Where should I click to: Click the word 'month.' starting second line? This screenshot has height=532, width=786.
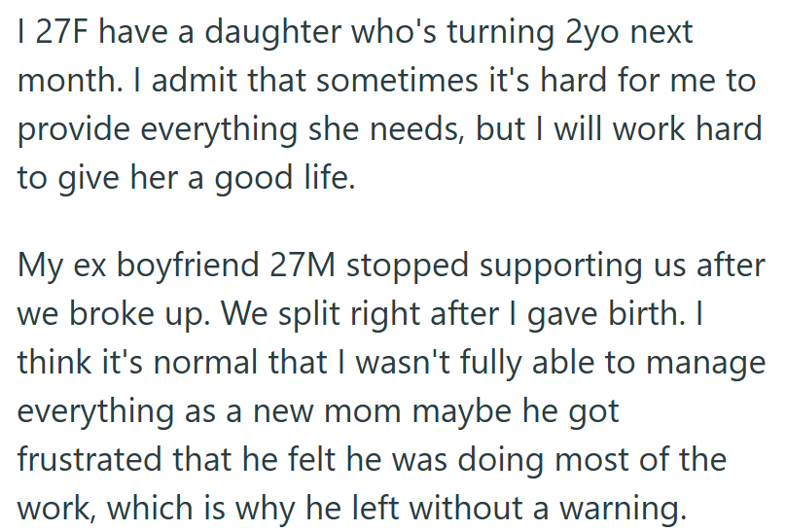tap(70, 81)
